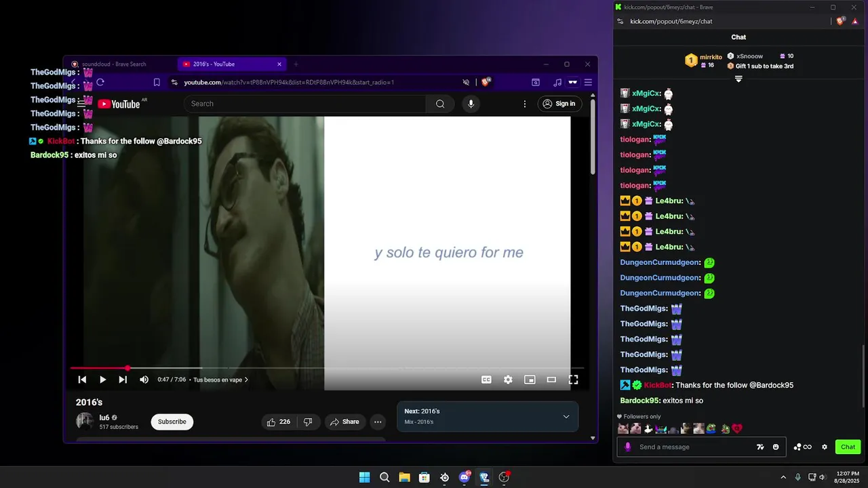This screenshot has height=488, width=868.
Task: Click purple microphone icon in chat input
Action: coord(628,447)
